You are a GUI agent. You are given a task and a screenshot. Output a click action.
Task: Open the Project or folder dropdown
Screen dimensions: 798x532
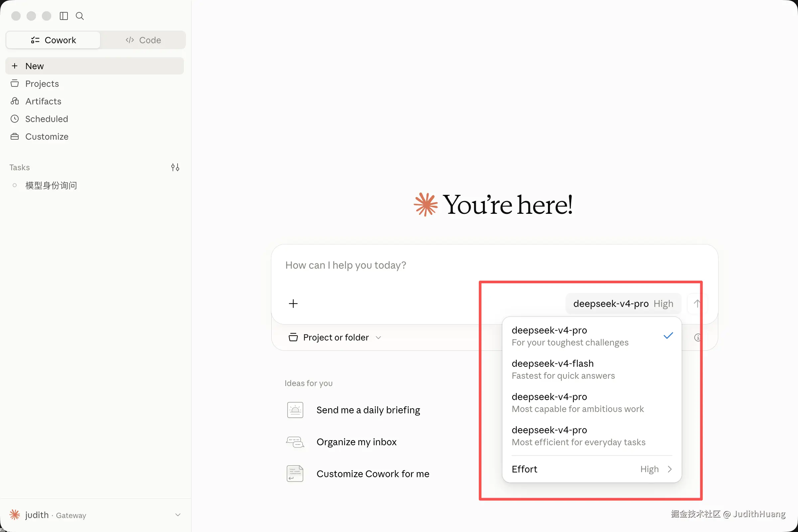pos(335,337)
